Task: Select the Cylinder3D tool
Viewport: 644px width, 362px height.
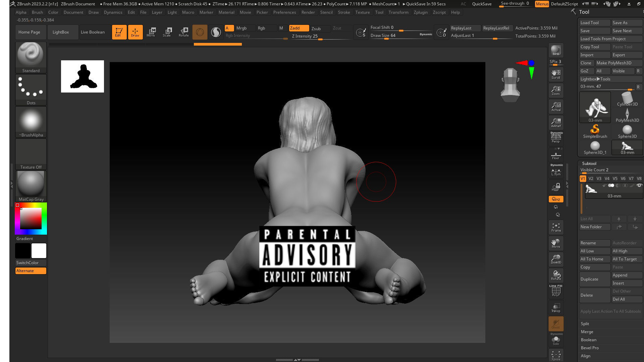Action: coord(627,99)
